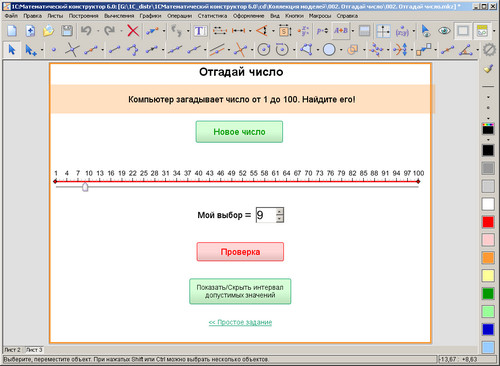
Task: Choose the polyline drawing tool
Action: point(133,50)
